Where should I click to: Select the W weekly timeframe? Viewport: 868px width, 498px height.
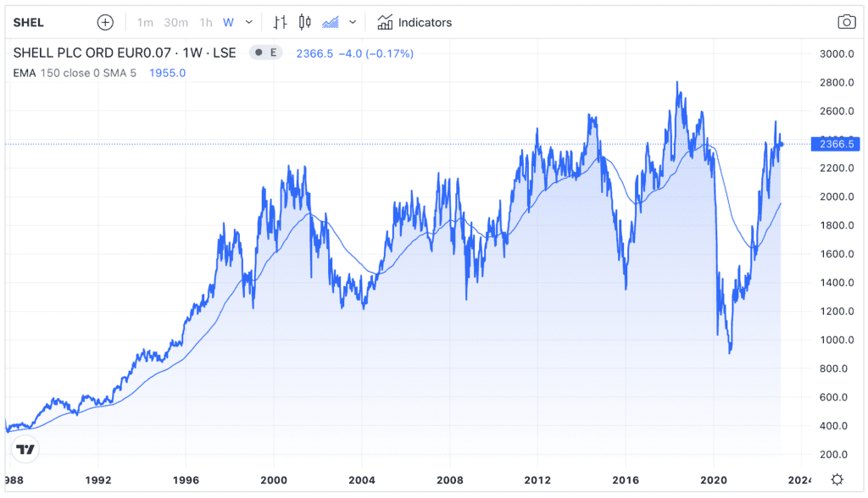click(x=228, y=22)
